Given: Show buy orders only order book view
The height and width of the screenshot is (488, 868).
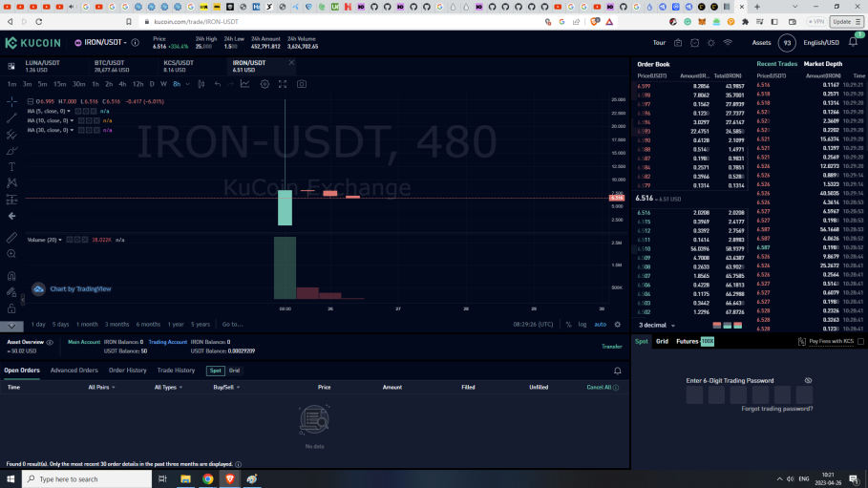Looking at the screenshot, I should point(728,326).
